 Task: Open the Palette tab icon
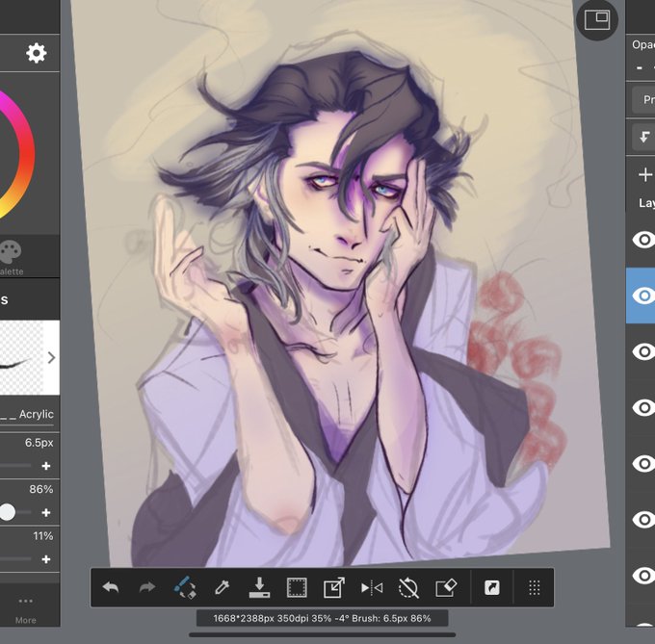tap(10, 251)
